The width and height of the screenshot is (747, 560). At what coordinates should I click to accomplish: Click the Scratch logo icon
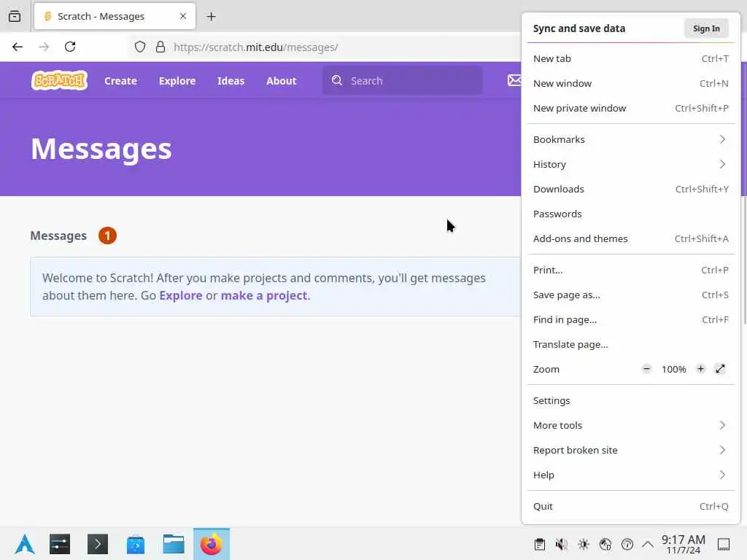[x=59, y=80]
